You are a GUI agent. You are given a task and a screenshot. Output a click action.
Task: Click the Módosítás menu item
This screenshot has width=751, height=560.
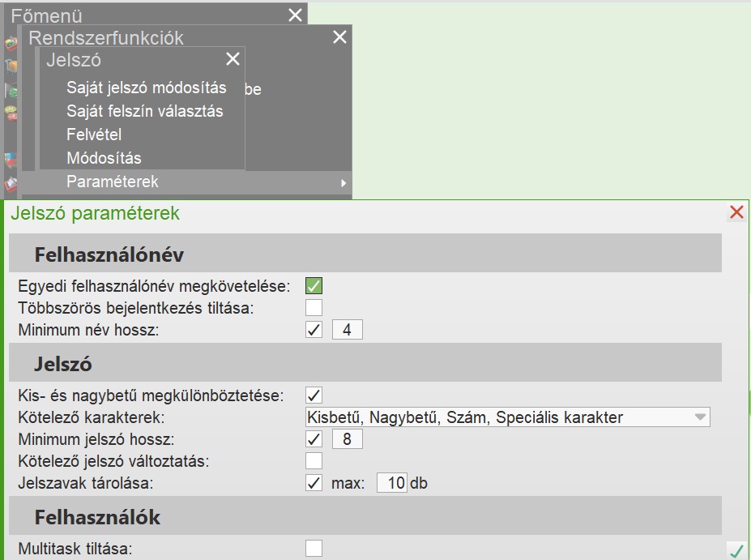(104, 158)
